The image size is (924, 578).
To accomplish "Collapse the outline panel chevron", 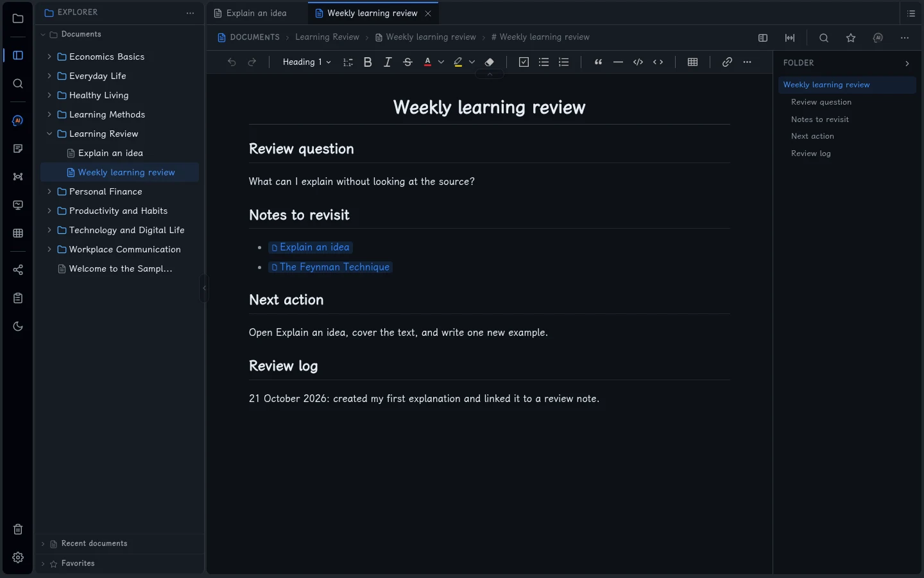I will [907, 64].
